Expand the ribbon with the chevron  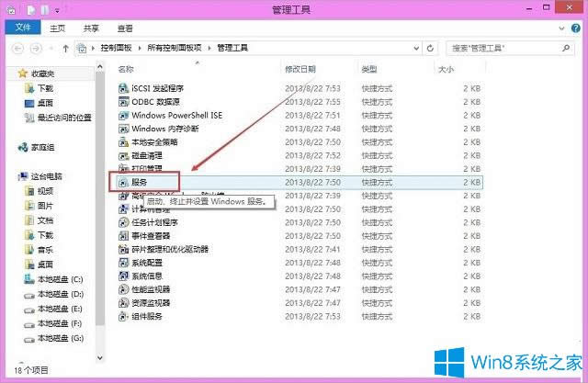[561, 28]
